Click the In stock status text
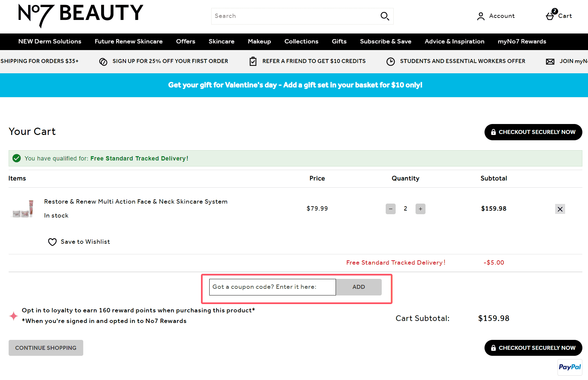588x380 pixels. tap(56, 216)
